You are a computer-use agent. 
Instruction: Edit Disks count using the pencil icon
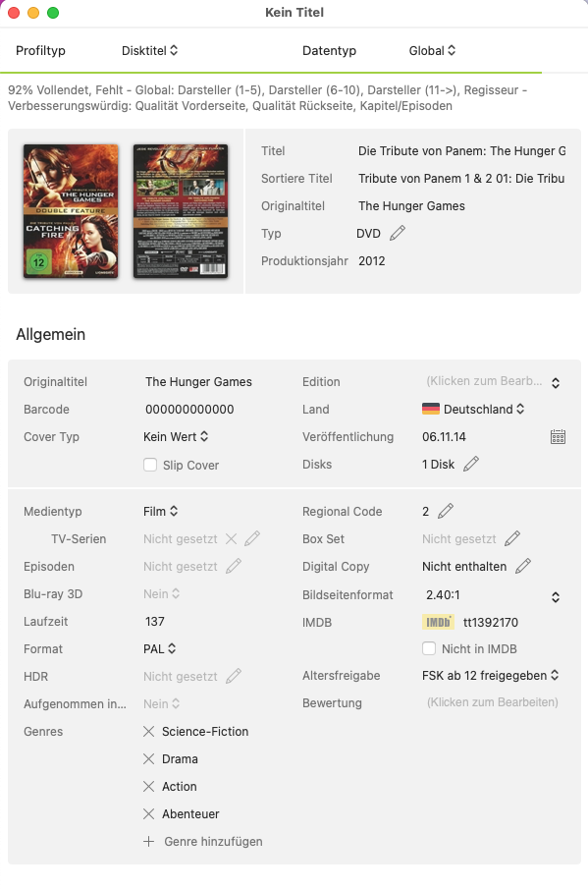(x=471, y=464)
